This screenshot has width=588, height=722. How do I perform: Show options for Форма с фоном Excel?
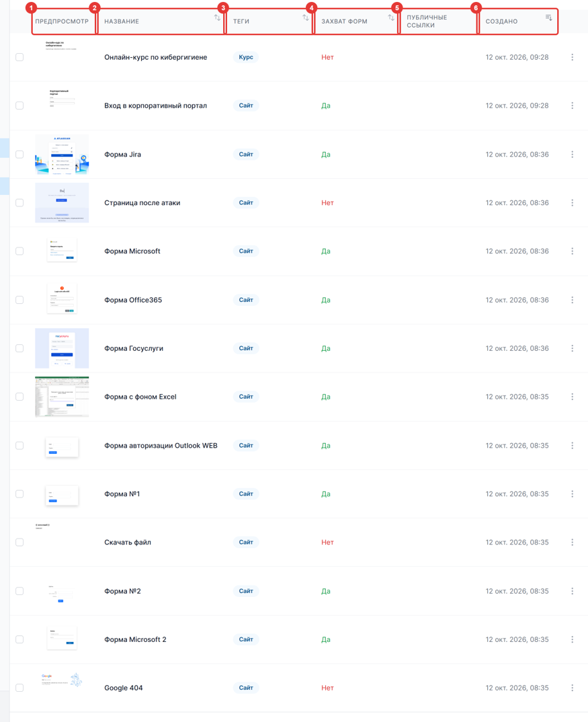point(573,397)
